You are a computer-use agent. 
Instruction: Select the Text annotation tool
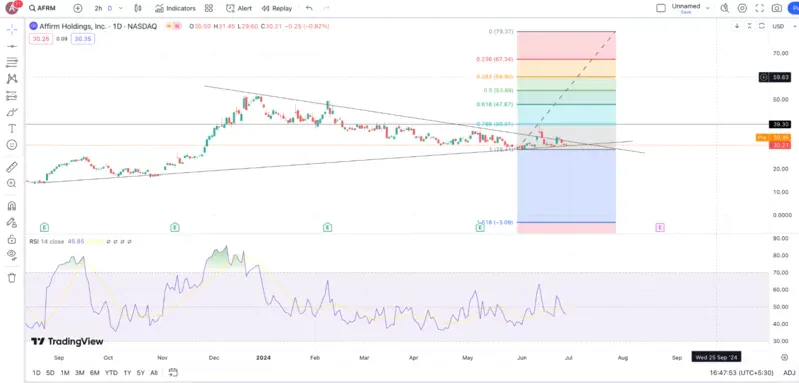click(x=12, y=128)
